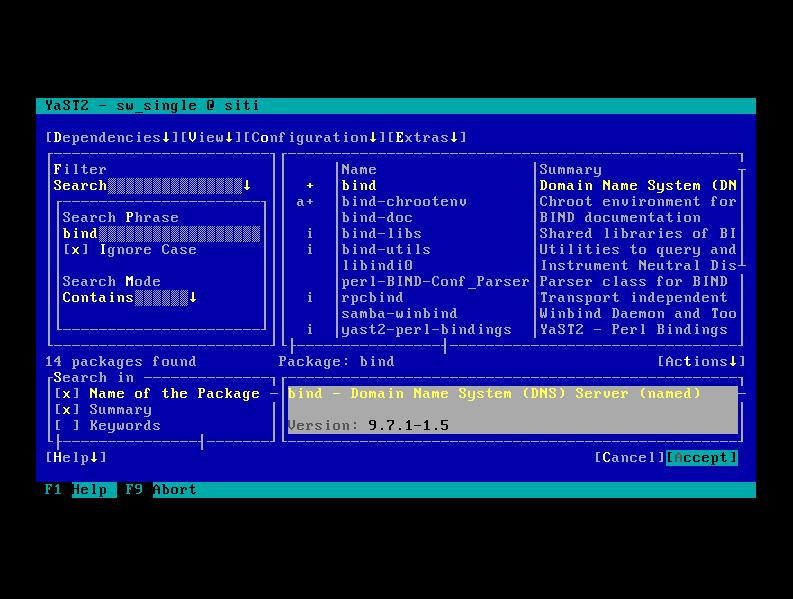Click the Name column header
Image resolution: width=793 pixels, height=599 pixels.
tap(359, 169)
